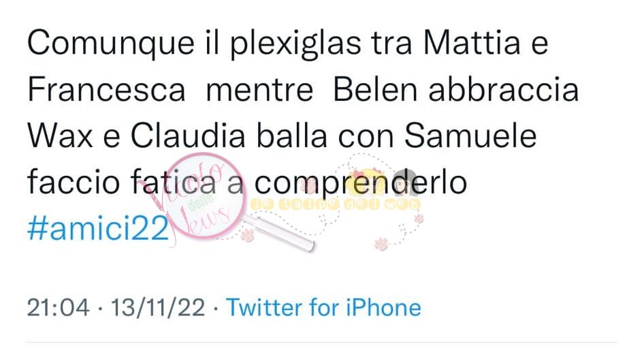Select the word Mattia in the tweet

[472, 43]
